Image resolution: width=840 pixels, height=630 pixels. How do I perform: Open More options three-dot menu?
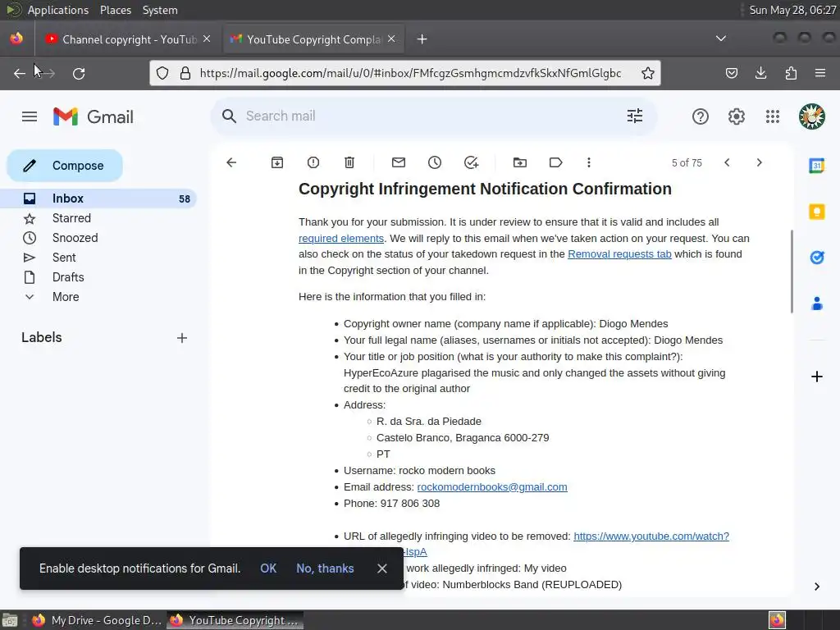pyautogui.click(x=589, y=162)
